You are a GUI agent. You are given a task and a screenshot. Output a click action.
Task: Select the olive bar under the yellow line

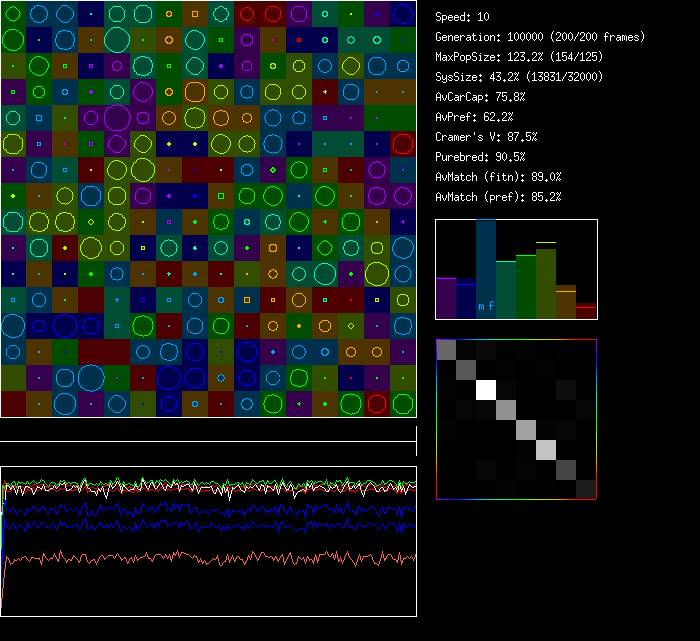click(546, 284)
